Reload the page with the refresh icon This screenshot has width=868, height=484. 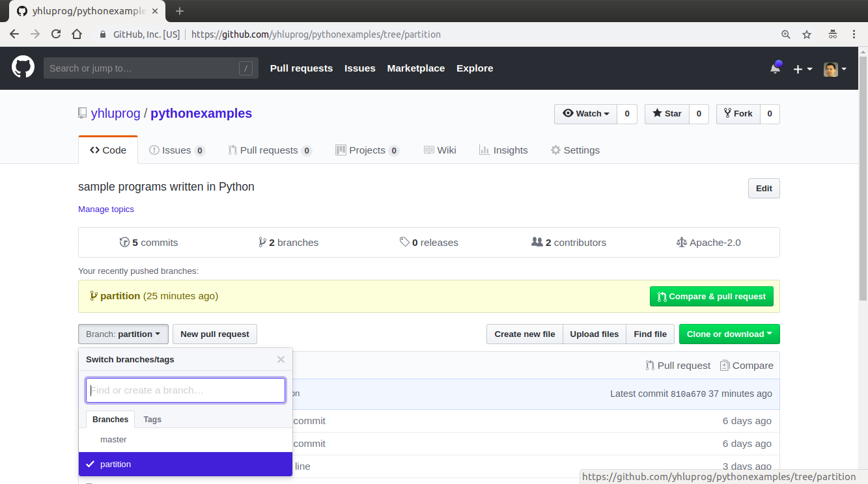tap(56, 34)
